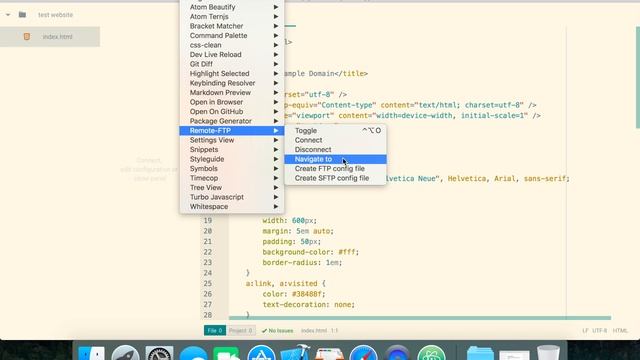The height and width of the screenshot is (360, 640).
Task: Click the 'background-color: #fff;' code line
Action: [x=311, y=252]
